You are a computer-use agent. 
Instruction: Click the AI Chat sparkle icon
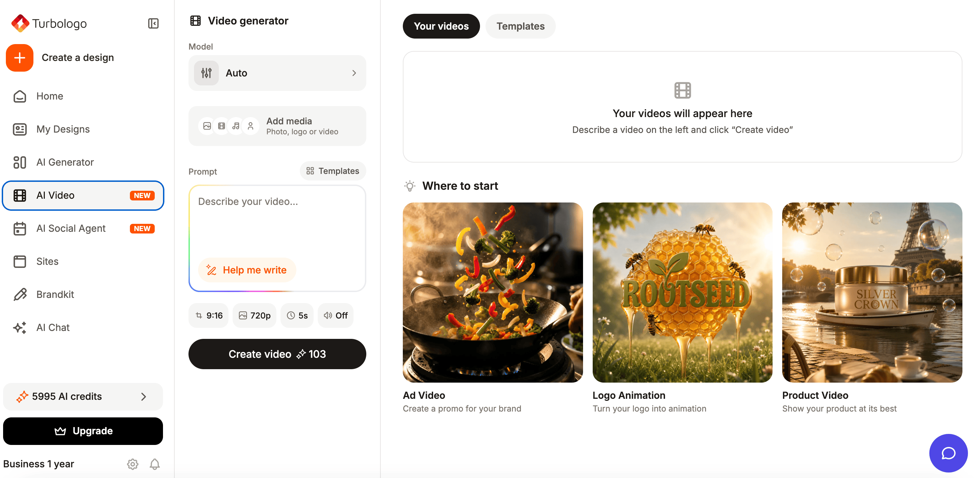[20, 328]
